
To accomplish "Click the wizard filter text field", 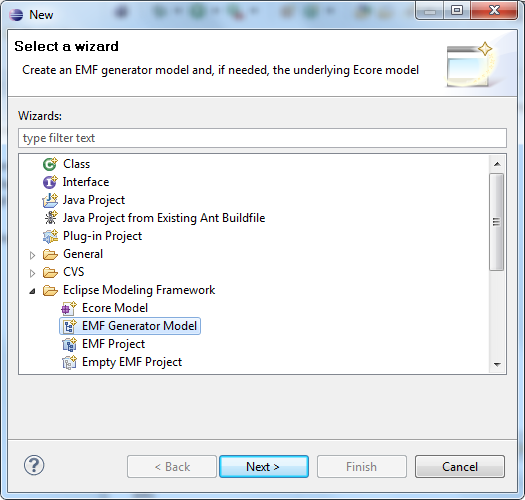I will 262,138.
